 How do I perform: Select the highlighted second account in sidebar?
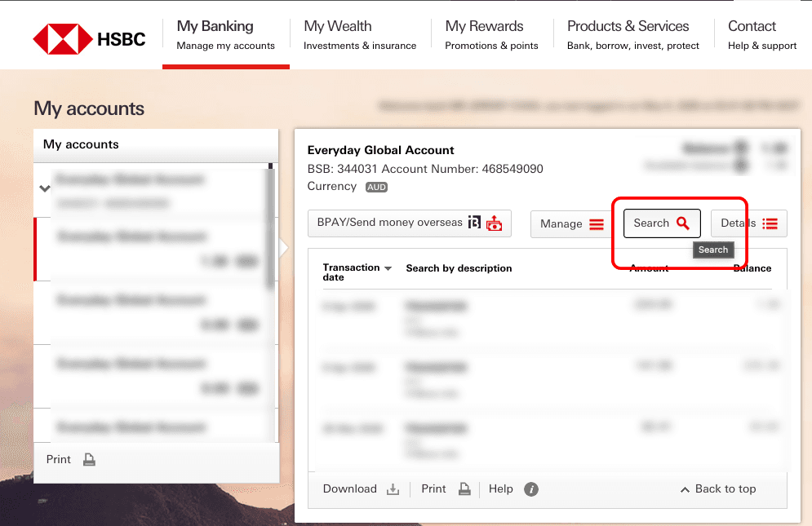[x=155, y=250]
